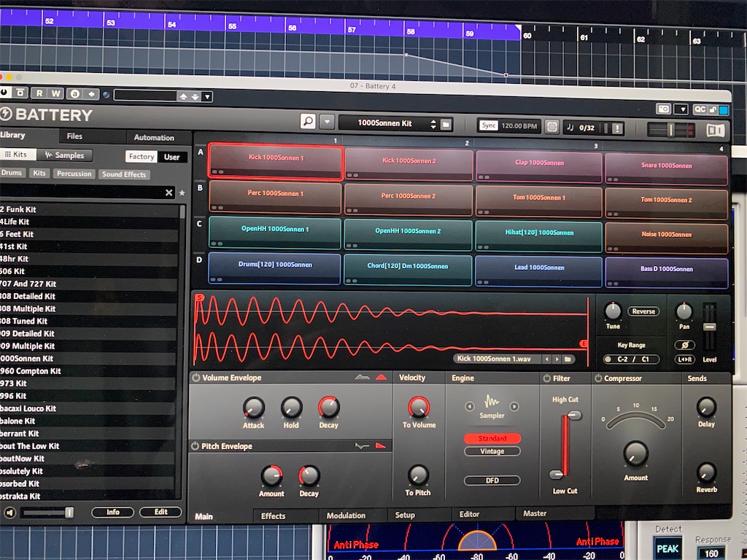Viewport: 747px width, 560px height.
Task: Click the Level fader
Action: [x=710, y=327]
